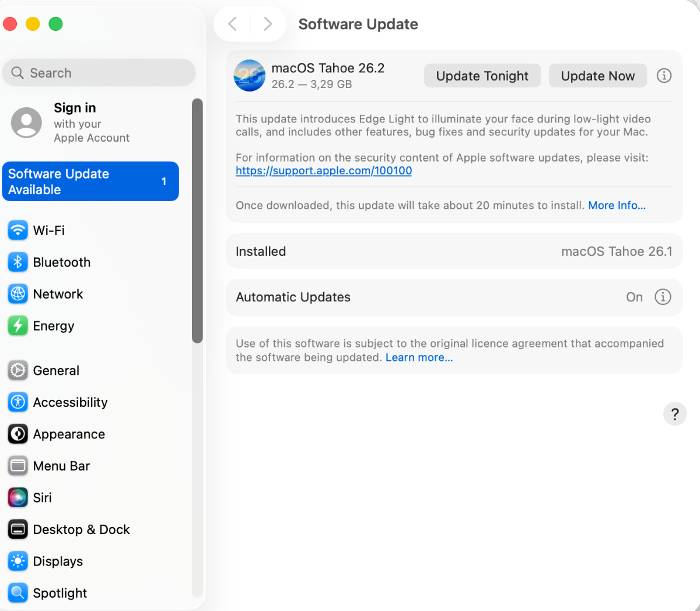Select General in the sidebar
Viewport: 700px width, 611px height.
tap(44, 370)
